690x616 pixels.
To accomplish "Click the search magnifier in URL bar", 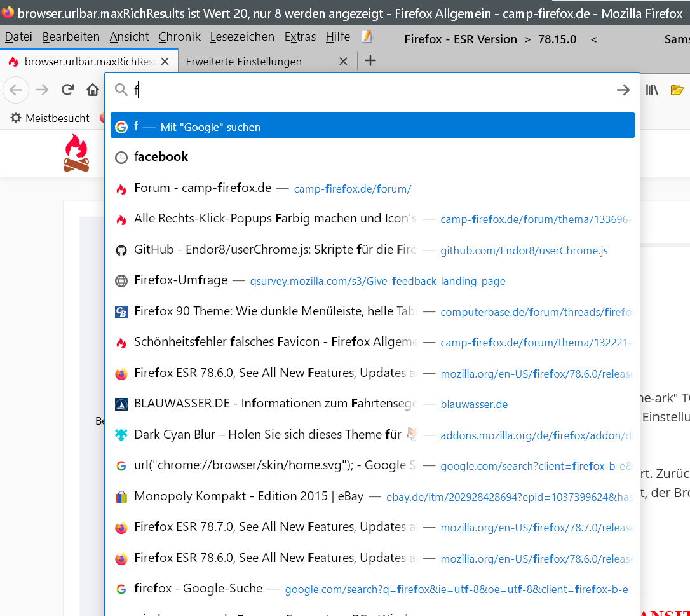I will click(121, 90).
